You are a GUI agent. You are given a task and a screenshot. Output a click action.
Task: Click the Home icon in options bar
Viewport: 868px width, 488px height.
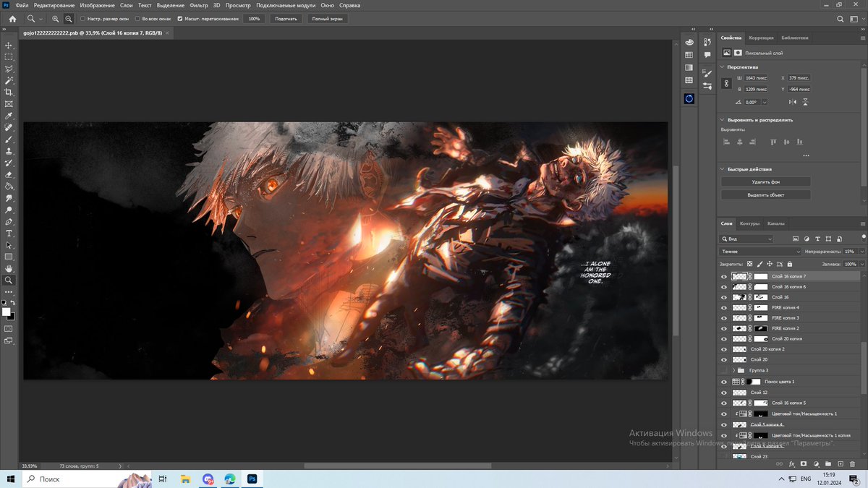tap(12, 19)
